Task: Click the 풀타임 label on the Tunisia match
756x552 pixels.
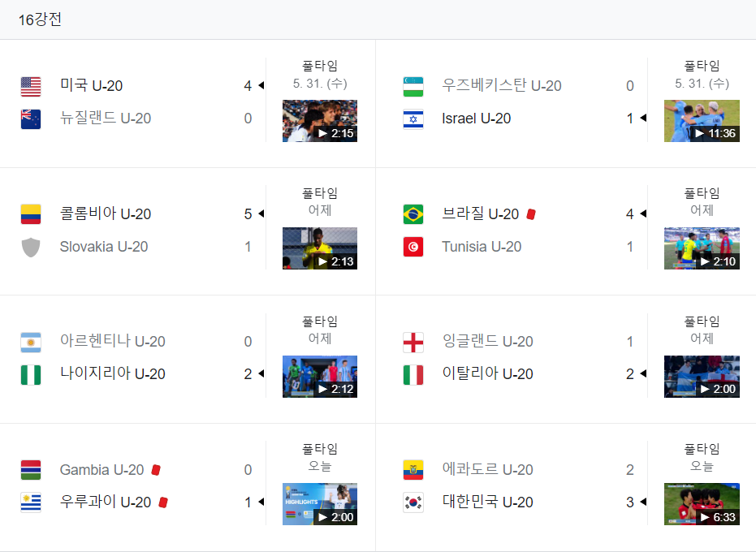Action: click(x=702, y=192)
